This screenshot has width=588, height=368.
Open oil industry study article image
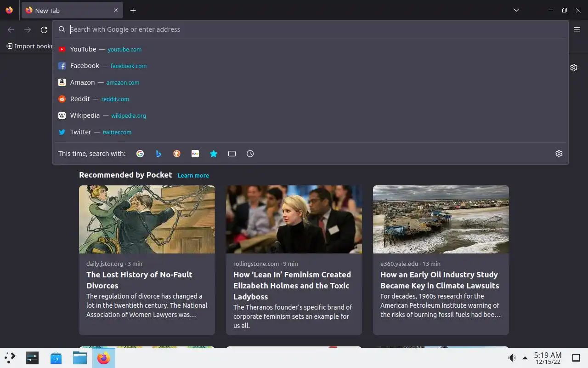(441, 219)
